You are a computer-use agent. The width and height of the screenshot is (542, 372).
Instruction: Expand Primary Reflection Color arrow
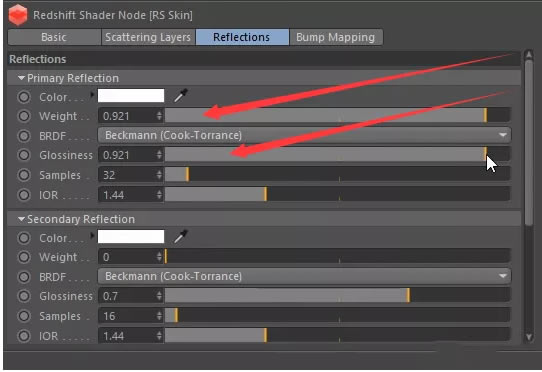(92, 94)
